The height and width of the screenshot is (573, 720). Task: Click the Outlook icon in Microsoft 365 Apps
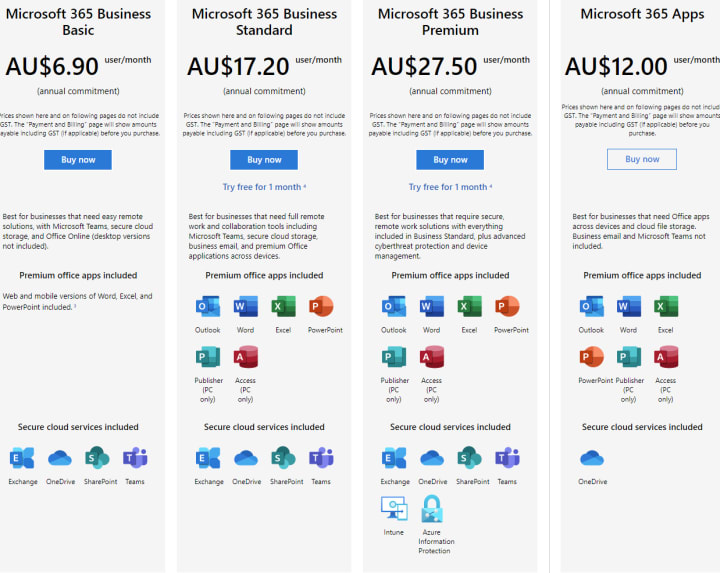tap(591, 307)
